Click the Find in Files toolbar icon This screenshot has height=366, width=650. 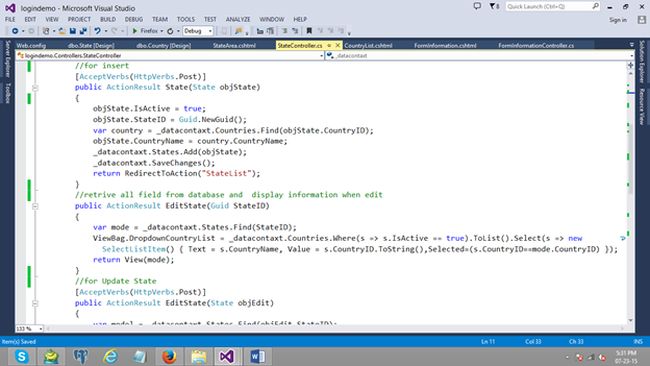(238, 31)
